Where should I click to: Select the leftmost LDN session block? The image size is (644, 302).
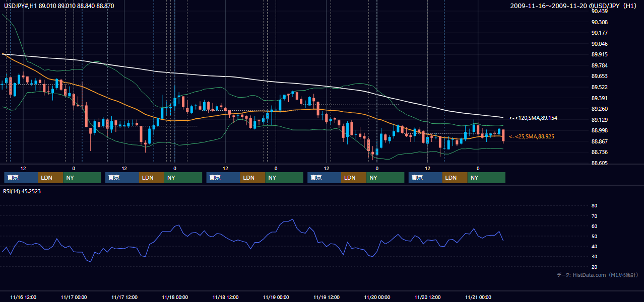pos(51,178)
